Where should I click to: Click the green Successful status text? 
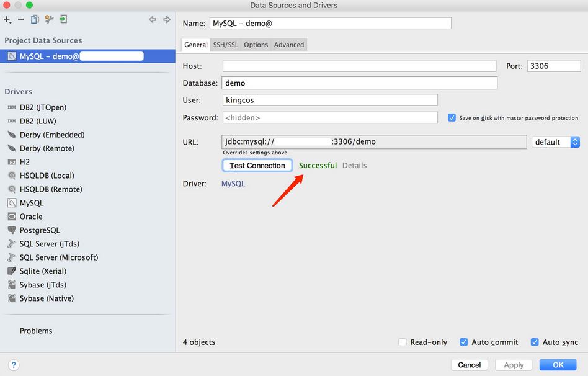318,166
